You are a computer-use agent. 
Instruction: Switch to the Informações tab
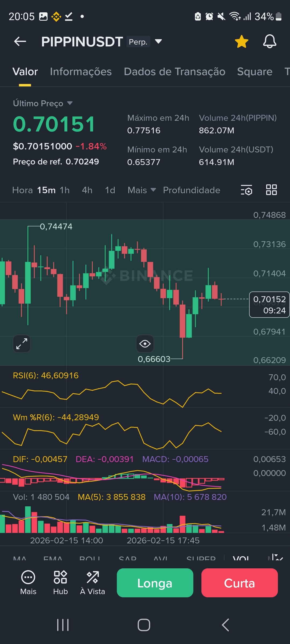click(81, 72)
